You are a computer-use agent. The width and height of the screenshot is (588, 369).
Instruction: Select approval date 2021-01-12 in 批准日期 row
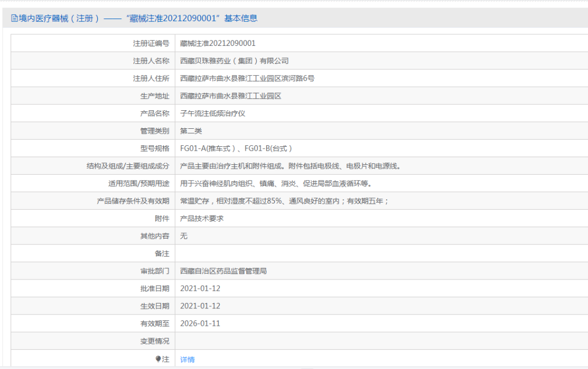coord(200,288)
